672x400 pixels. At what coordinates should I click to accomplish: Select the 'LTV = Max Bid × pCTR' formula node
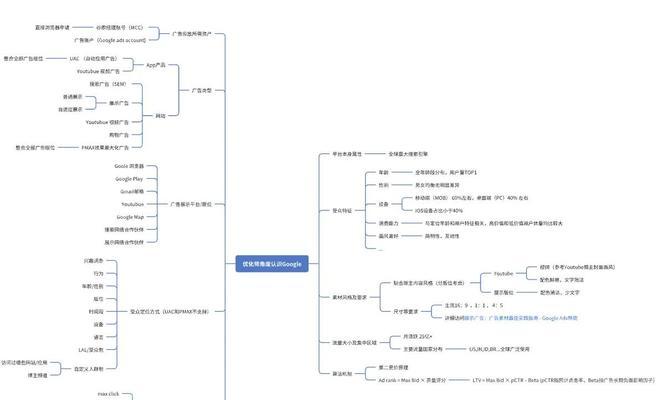(564, 380)
